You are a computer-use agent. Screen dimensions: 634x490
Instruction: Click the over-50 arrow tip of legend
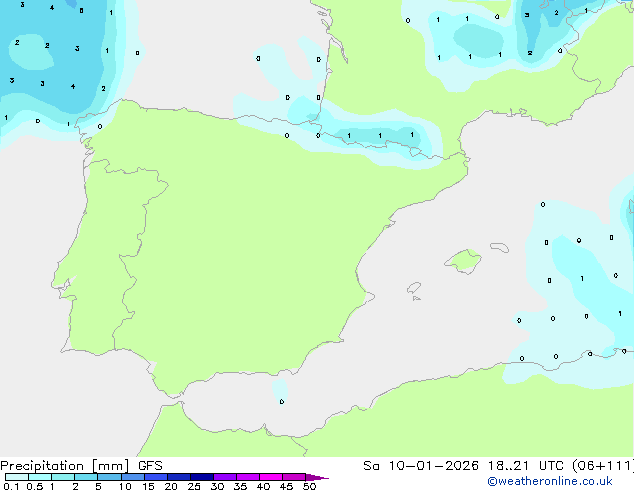pos(317,477)
